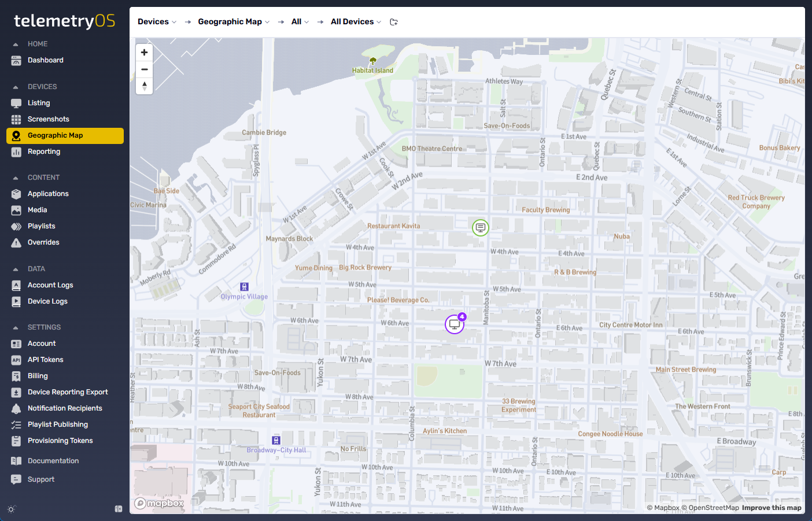Expand the Devices breadcrumb dropdown
Viewport: 812px width, 521px height.
157,22
